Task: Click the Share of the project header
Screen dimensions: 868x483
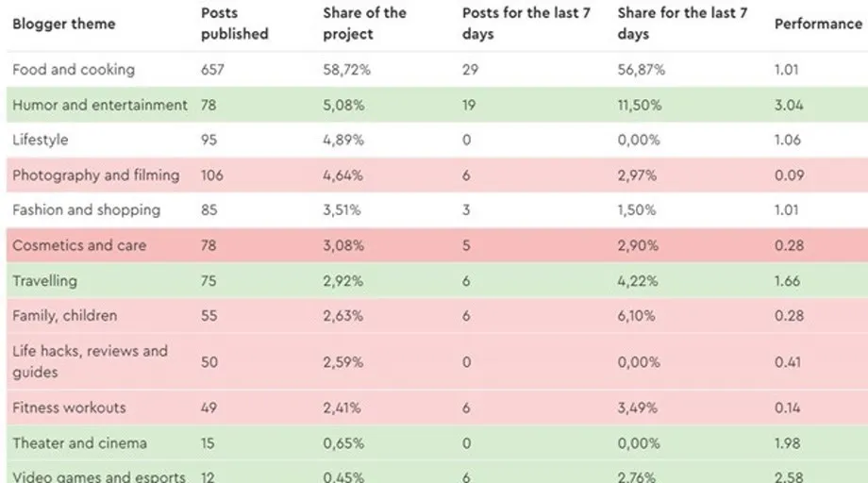Action: pos(364,24)
